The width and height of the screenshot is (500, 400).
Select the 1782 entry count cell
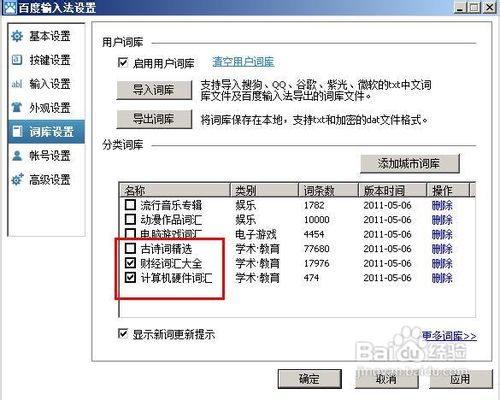(314, 205)
